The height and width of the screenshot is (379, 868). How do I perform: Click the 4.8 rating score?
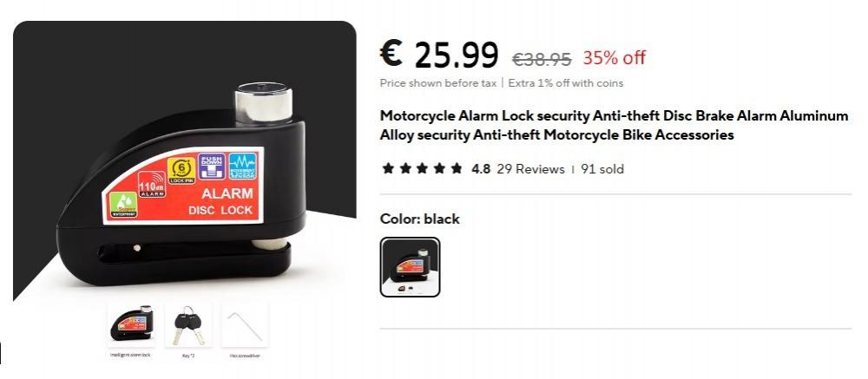(481, 169)
